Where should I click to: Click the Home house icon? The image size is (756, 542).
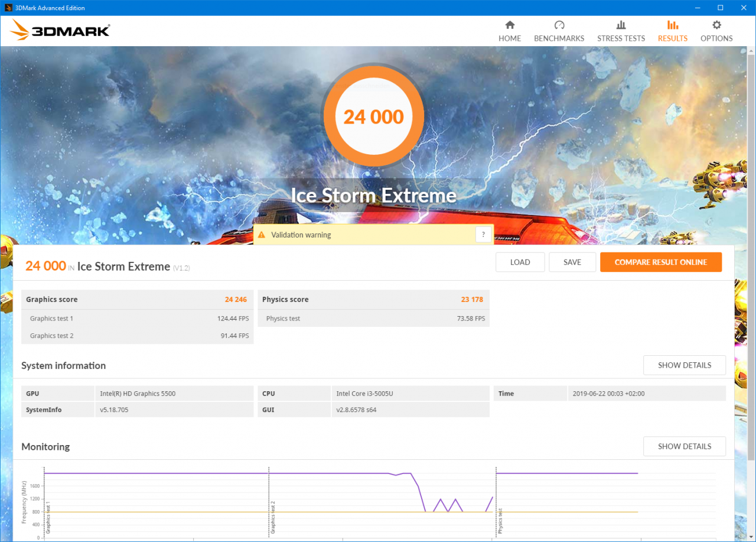point(510,25)
